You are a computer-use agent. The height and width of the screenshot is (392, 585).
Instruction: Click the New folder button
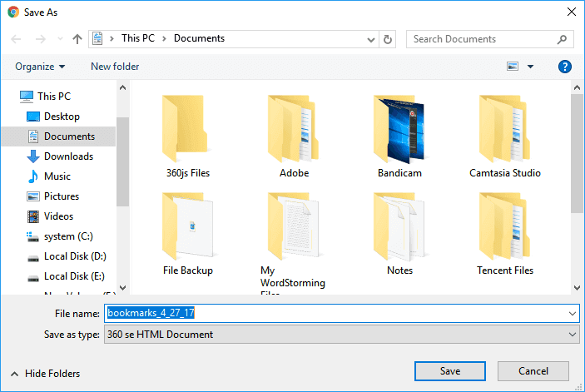click(115, 67)
